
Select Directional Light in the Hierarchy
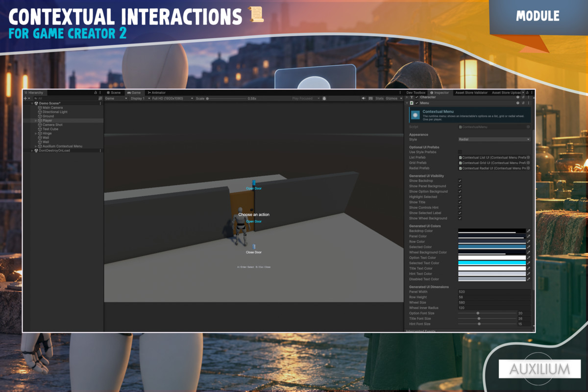pos(55,112)
